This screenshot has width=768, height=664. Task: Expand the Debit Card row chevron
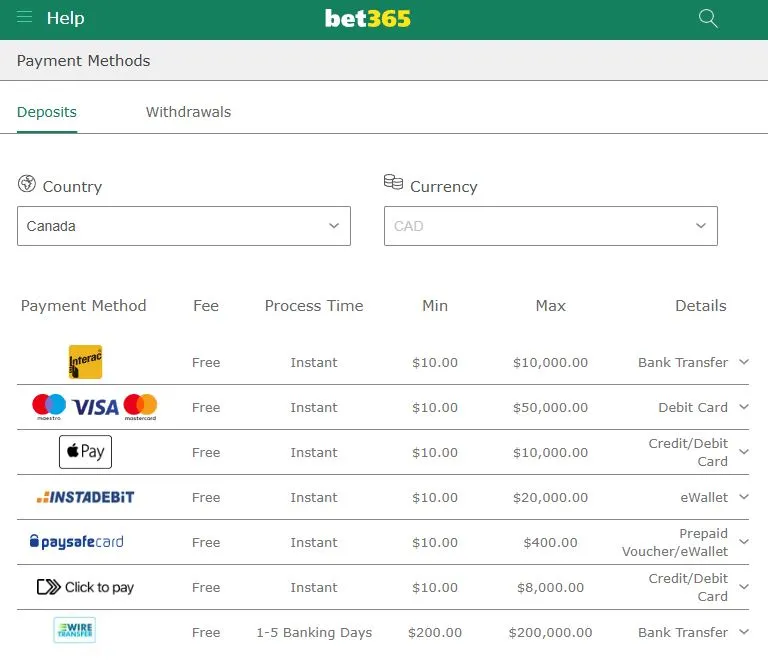[744, 407]
